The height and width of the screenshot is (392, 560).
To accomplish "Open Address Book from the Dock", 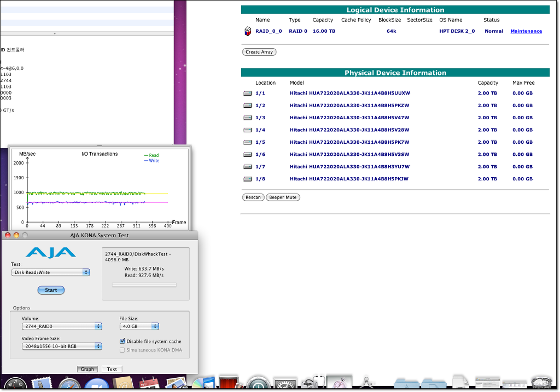I will pyautogui.click(x=123, y=383).
